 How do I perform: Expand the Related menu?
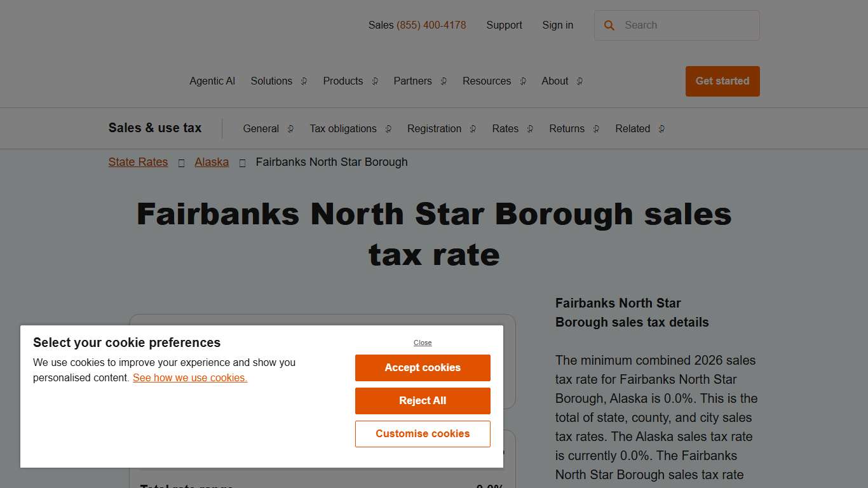coord(632,128)
